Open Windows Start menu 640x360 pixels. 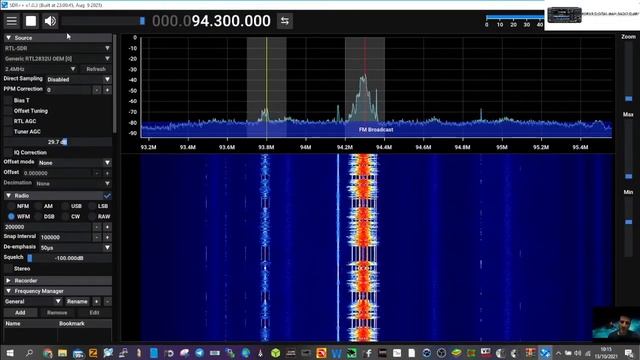click(x=10, y=353)
